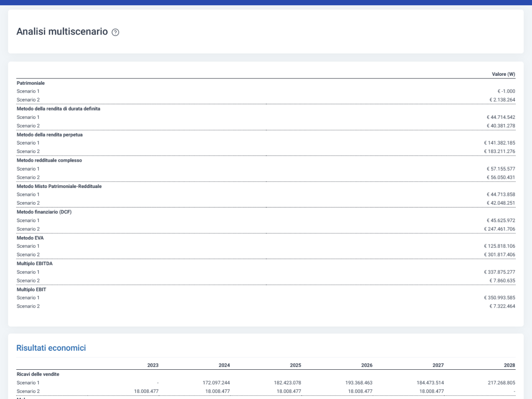The width and height of the screenshot is (532, 399).
Task: Select the Metodo EVA heading
Action: [30, 238]
